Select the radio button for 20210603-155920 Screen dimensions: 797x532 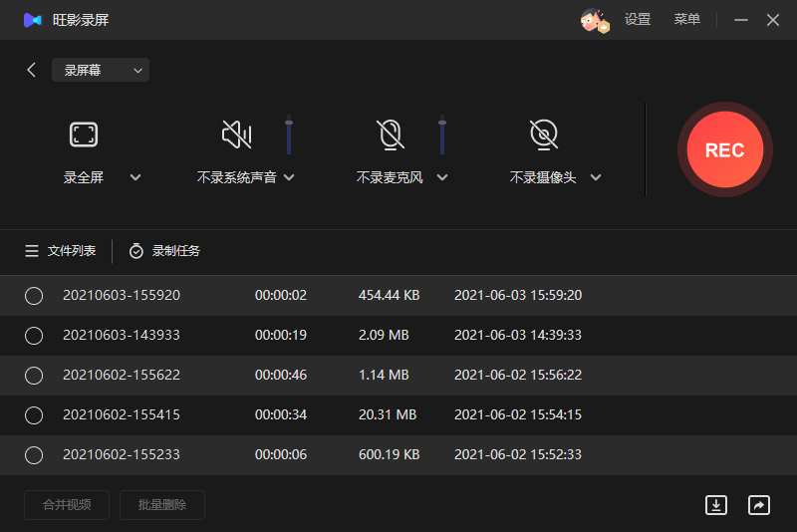34,296
